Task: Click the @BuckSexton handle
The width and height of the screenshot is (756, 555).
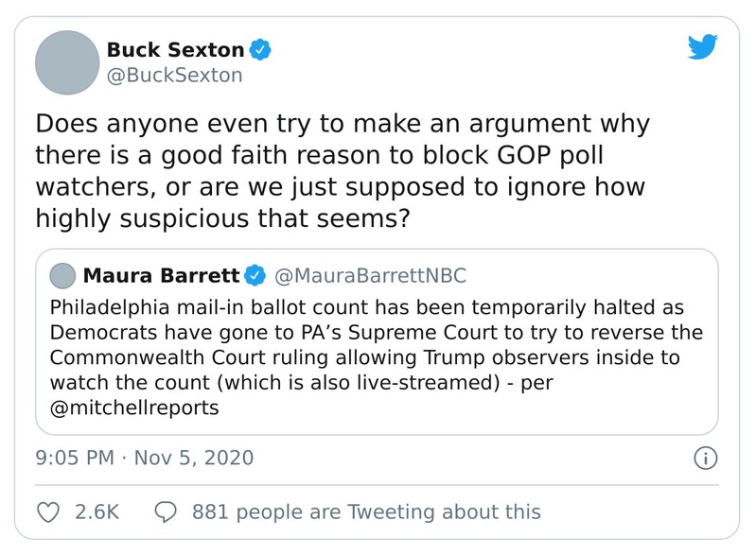Action: tap(174, 75)
